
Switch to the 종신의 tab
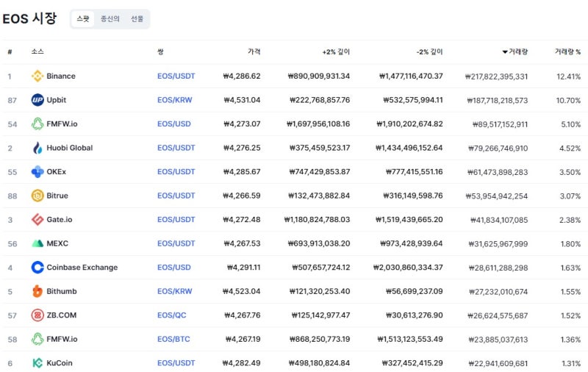click(110, 19)
